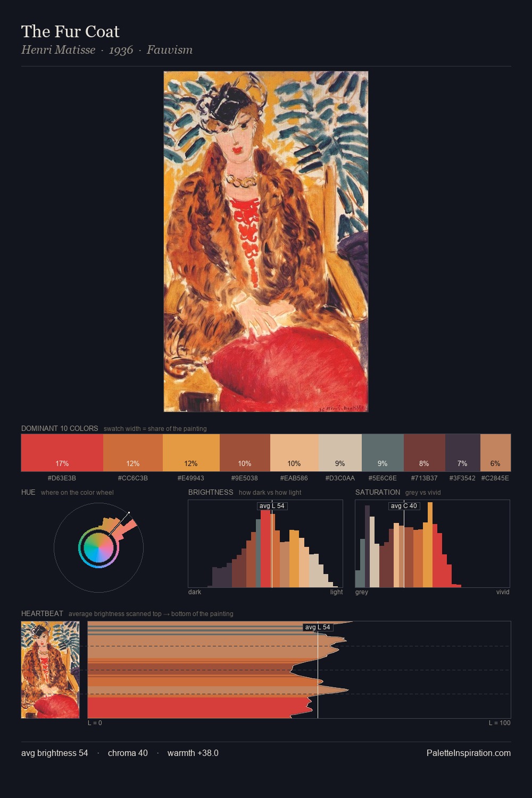Click the hex code #CC6C3B text
Image resolution: width=532 pixels, height=798 pixels.
pos(133,478)
